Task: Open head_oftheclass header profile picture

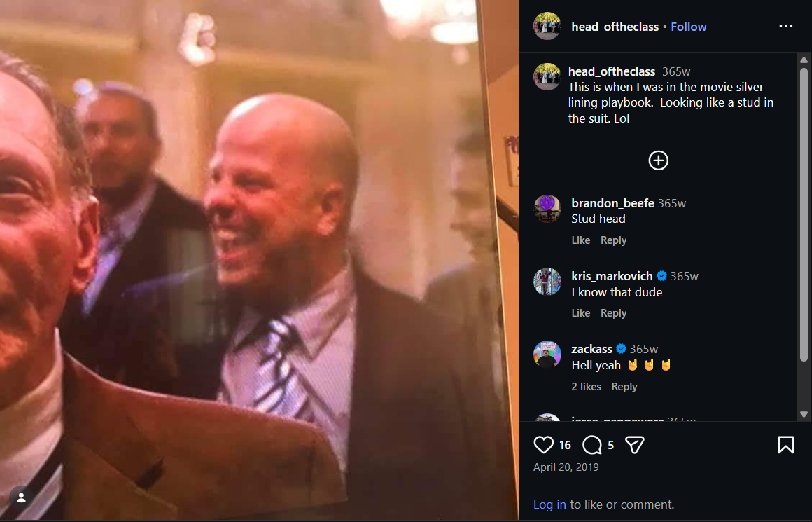Action: click(x=547, y=27)
